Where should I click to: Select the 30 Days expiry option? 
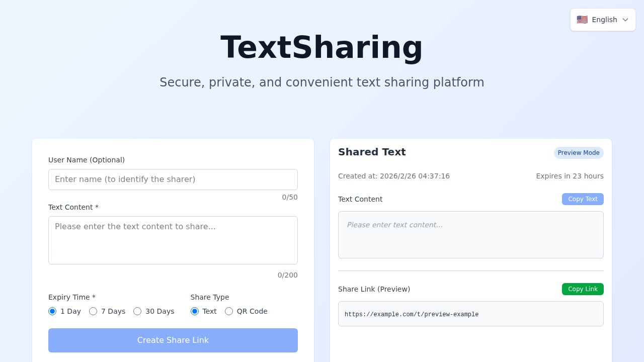point(137,311)
